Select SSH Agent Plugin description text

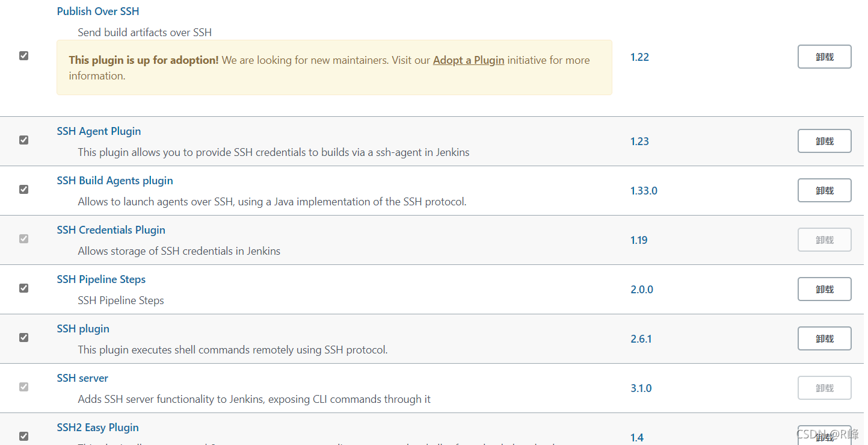pyautogui.click(x=274, y=152)
